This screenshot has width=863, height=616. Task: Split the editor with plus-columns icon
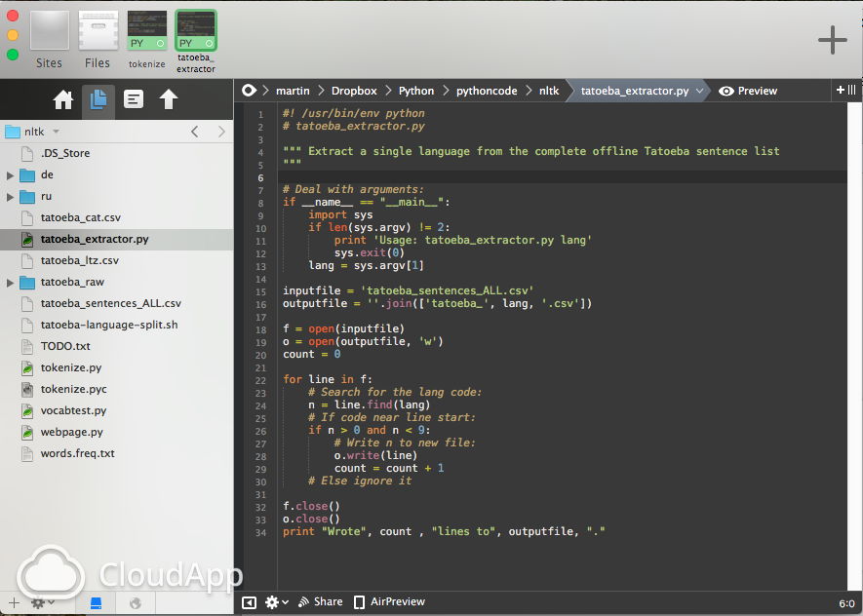coord(846,90)
